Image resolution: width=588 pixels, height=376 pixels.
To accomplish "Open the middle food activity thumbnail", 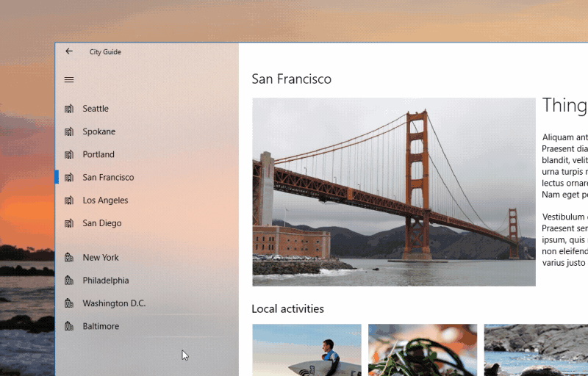I will pyautogui.click(x=422, y=350).
